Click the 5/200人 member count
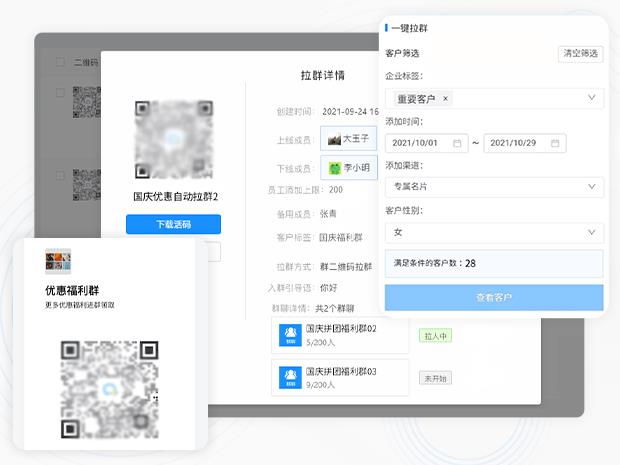Viewport: 620px width, 465px height. click(x=320, y=342)
